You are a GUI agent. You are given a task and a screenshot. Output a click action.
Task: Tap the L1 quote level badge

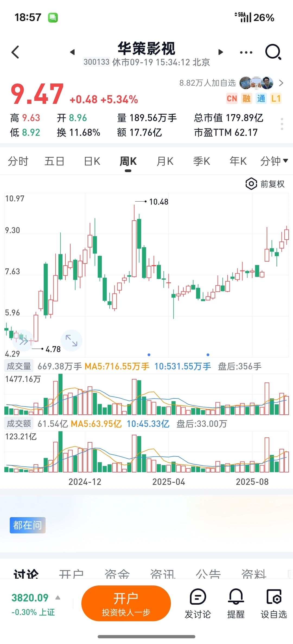pyautogui.click(x=276, y=98)
